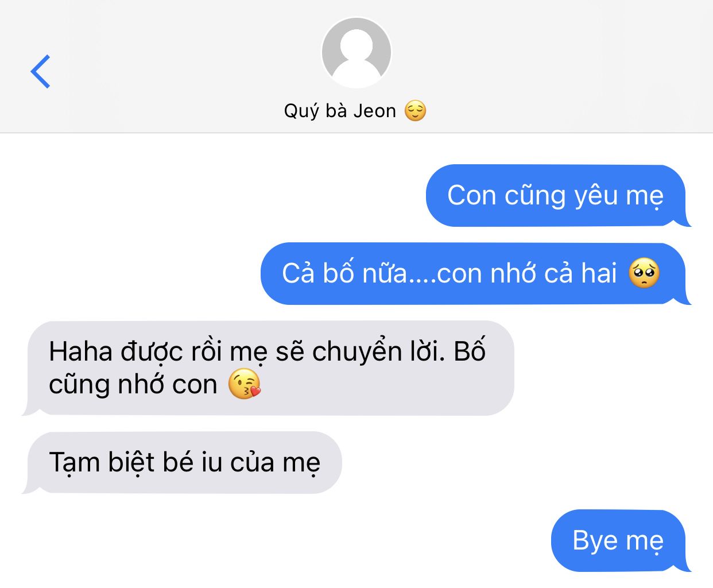Screen dimensions: 713x588
Task: Select the "Haha được rồi mẹ sẽ chuyển lời" bubble
Action: 268,368
